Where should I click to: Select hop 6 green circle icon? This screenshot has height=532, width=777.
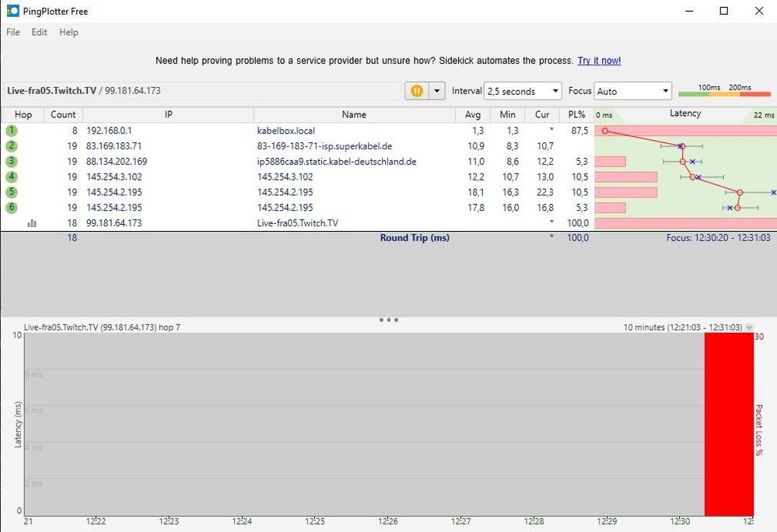pyautogui.click(x=12, y=208)
